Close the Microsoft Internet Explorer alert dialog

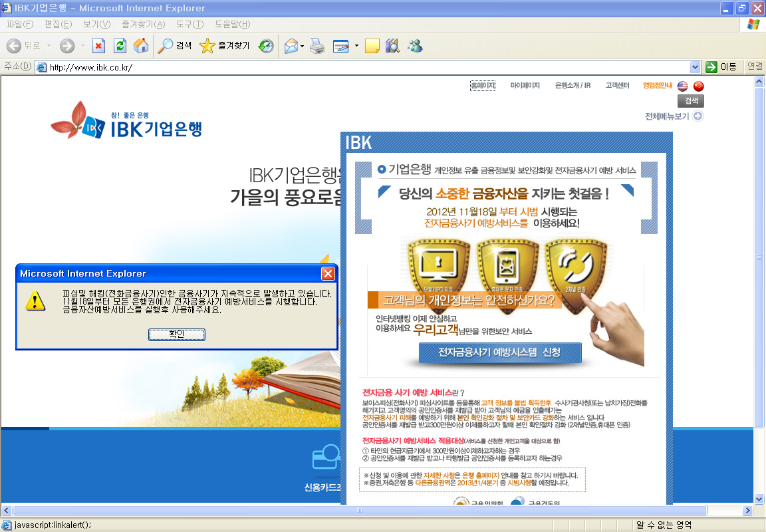(x=328, y=273)
